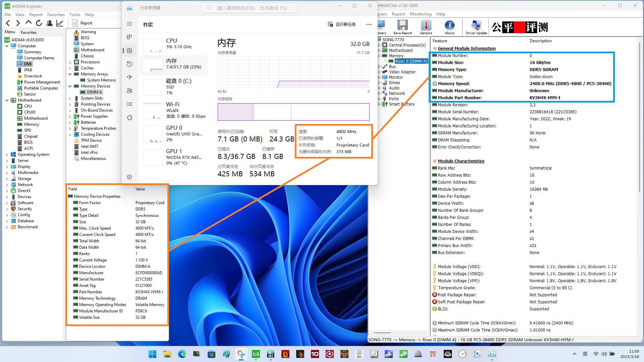Select GPU 1 NVIDIA RTX item
The width and height of the screenshot is (644, 362).
coord(174,157)
